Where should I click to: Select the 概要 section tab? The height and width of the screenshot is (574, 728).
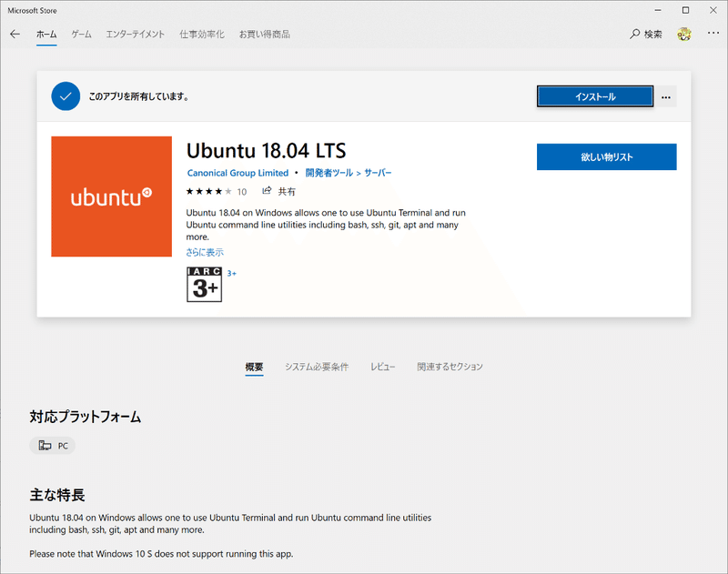click(255, 367)
